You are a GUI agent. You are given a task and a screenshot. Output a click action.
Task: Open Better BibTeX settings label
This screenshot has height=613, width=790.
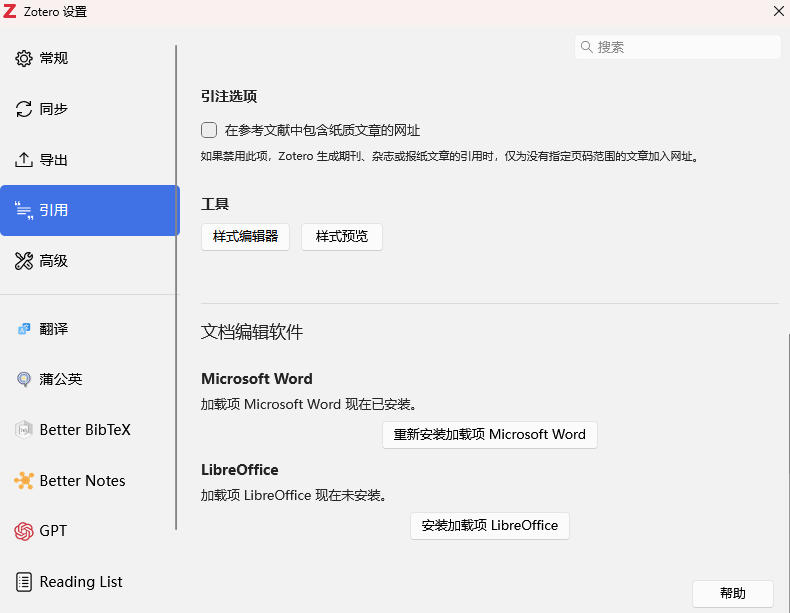click(85, 430)
